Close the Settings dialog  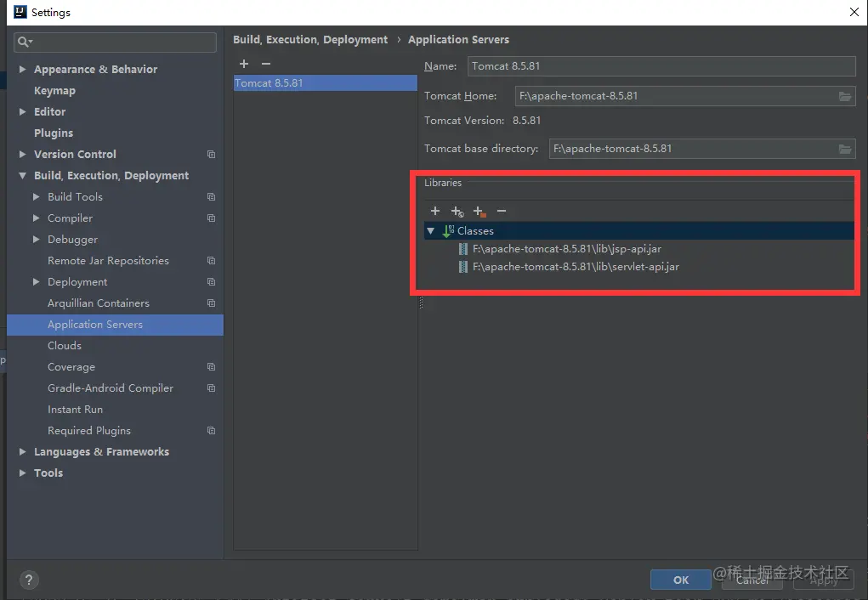pos(854,12)
